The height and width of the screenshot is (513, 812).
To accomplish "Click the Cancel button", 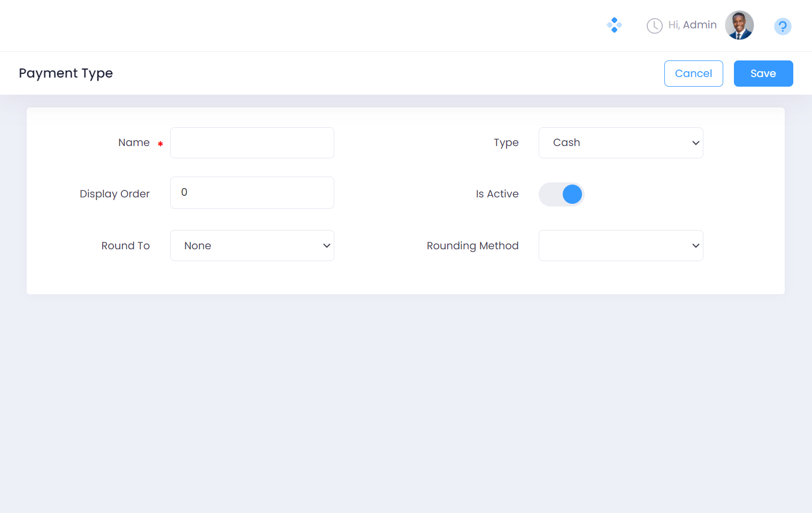I will tap(693, 73).
